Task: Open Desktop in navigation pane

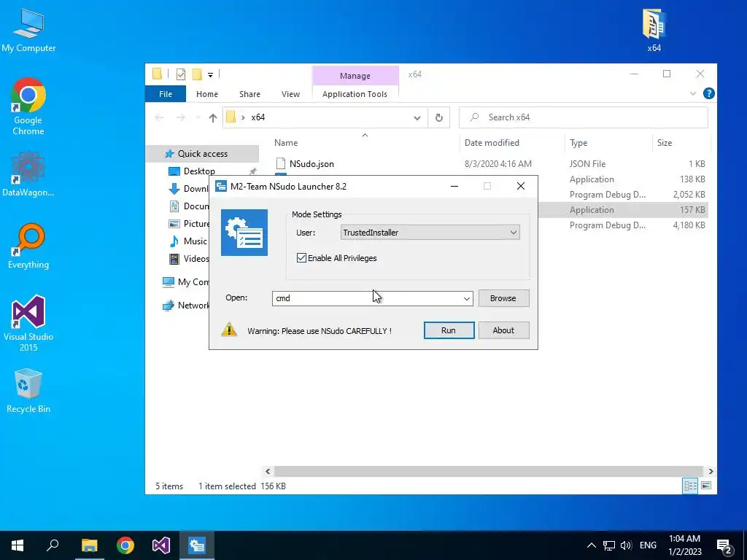Action: tap(199, 171)
